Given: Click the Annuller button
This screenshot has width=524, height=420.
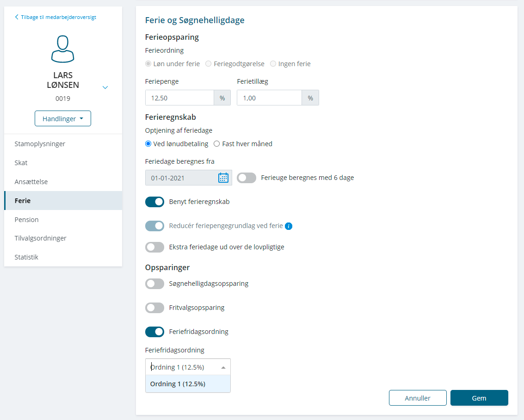Looking at the screenshot, I should (x=418, y=398).
